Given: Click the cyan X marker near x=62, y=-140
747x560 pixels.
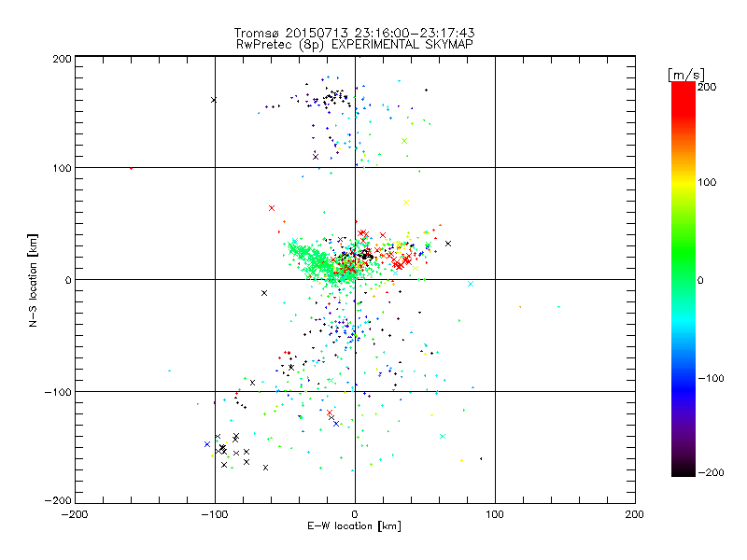Looking at the screenshot, I should pyautogui.click(x=443, y=436).
